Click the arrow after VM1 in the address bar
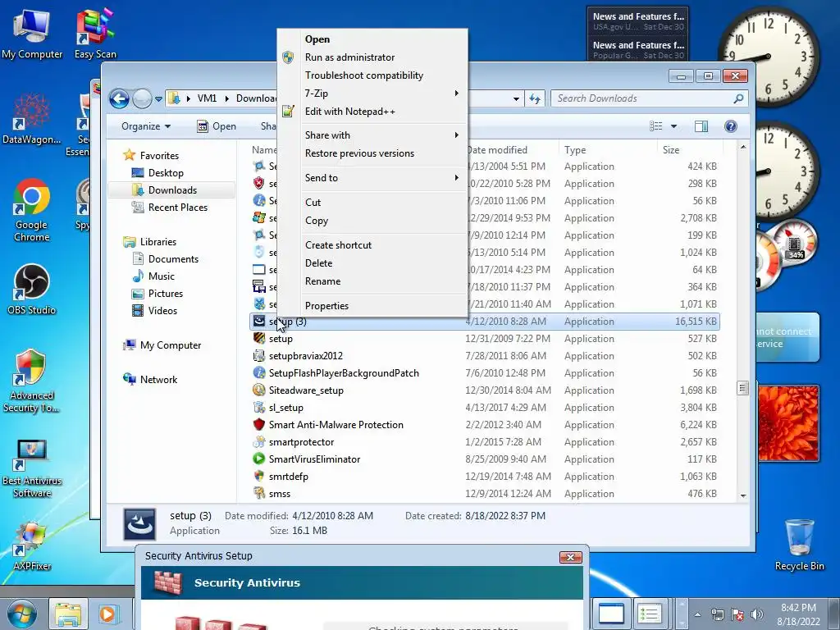Screen dimensions: 840x630 coord(226,98)
